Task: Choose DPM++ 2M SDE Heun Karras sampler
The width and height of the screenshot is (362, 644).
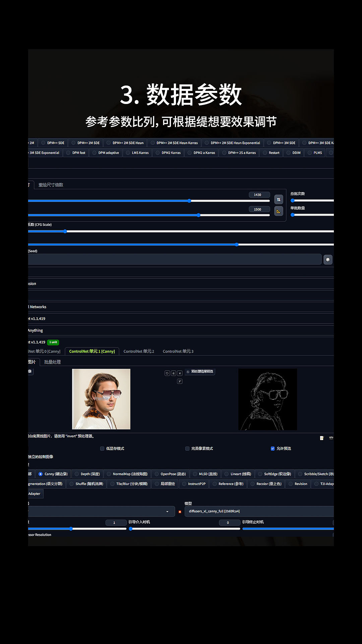Action: pos(174,143)
